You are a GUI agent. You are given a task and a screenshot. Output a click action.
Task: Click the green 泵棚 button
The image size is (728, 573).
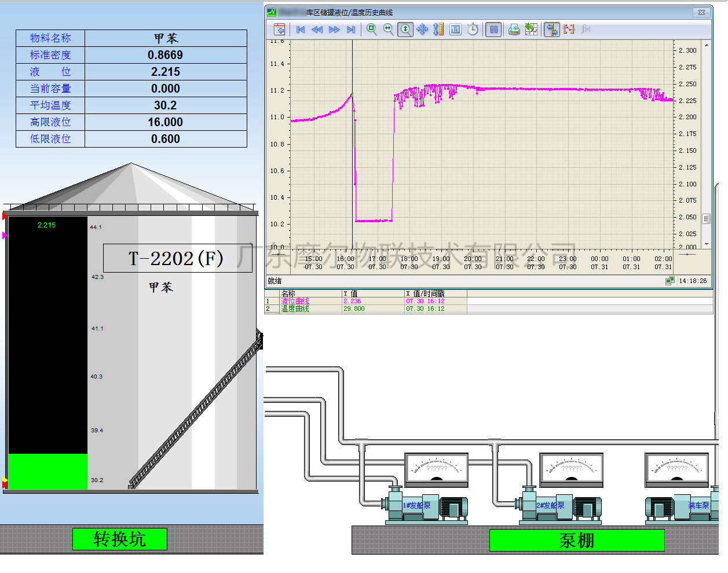(577, 540)
